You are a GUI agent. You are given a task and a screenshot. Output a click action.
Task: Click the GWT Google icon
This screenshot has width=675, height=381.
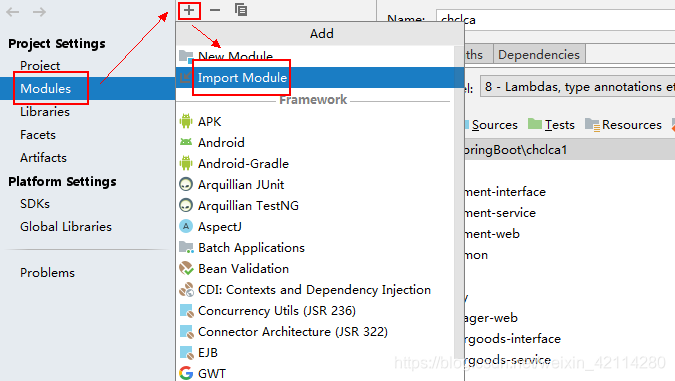coord(186,373)
